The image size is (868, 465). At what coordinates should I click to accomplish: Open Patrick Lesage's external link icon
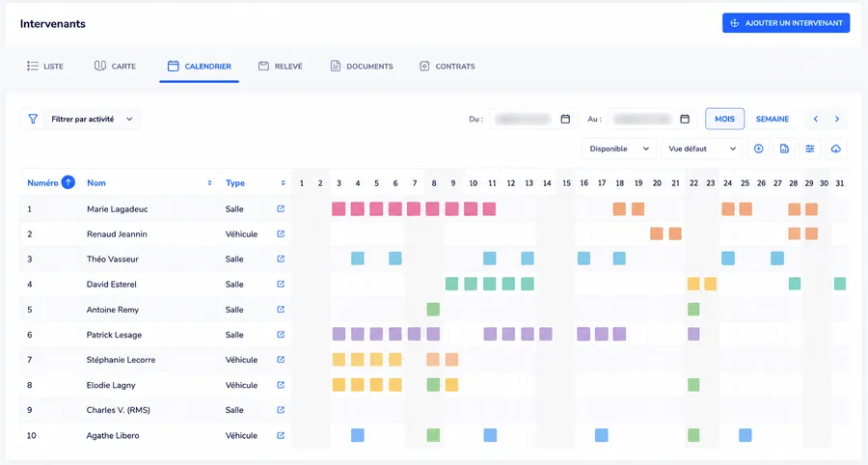281,335
